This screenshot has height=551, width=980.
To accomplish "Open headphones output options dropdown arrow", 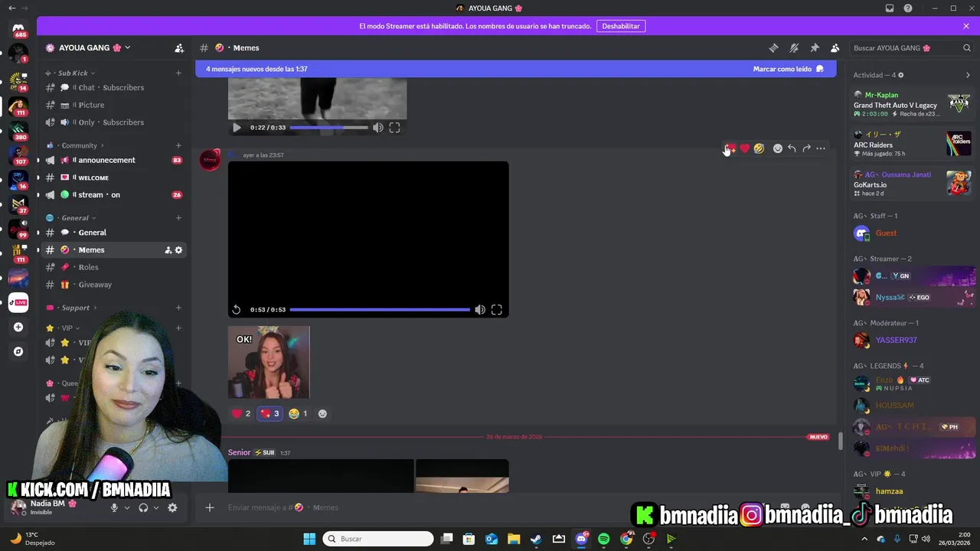I will point(156,507).
